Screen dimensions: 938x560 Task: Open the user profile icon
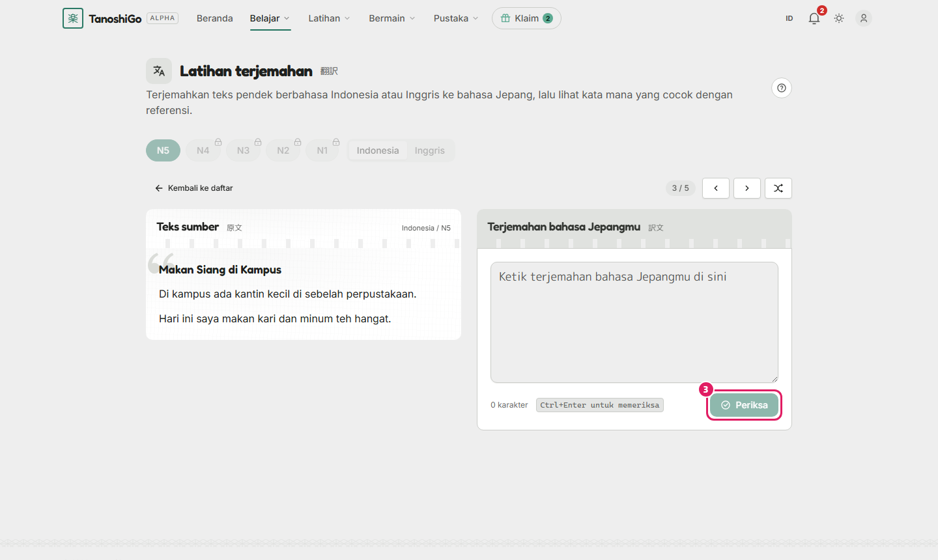pyautogui.click(x=864, y=18)
